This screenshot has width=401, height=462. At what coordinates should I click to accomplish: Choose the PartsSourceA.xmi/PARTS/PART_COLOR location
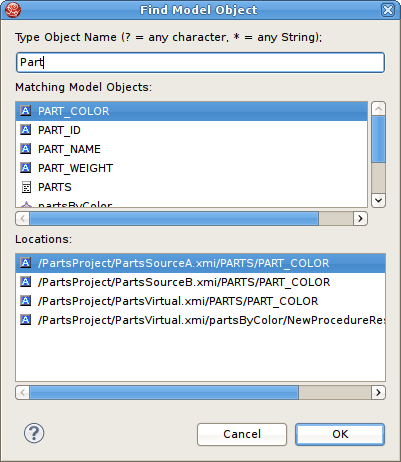(x=200, y=263)
